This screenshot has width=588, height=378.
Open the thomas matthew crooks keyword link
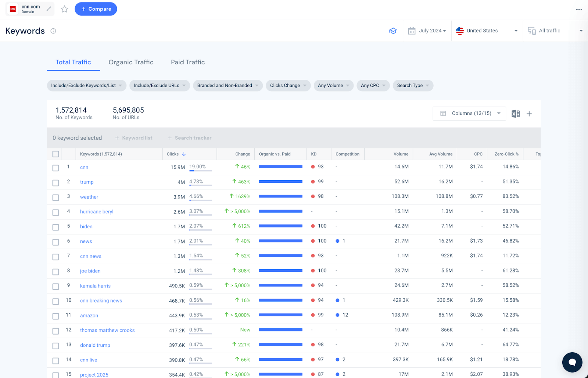coord(107,331)
